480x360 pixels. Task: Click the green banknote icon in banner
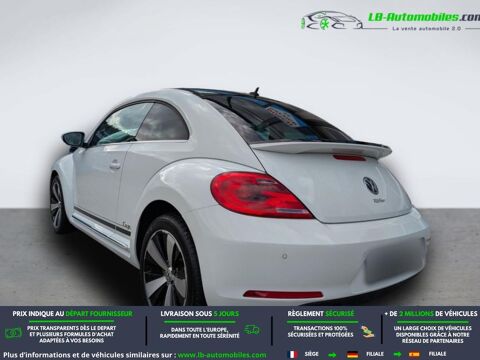point(13,333)
